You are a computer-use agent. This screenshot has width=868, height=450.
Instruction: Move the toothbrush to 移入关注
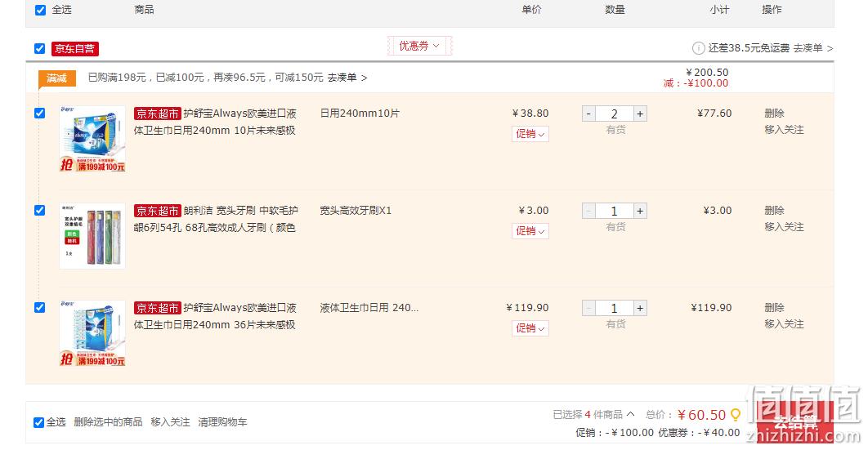784,227
